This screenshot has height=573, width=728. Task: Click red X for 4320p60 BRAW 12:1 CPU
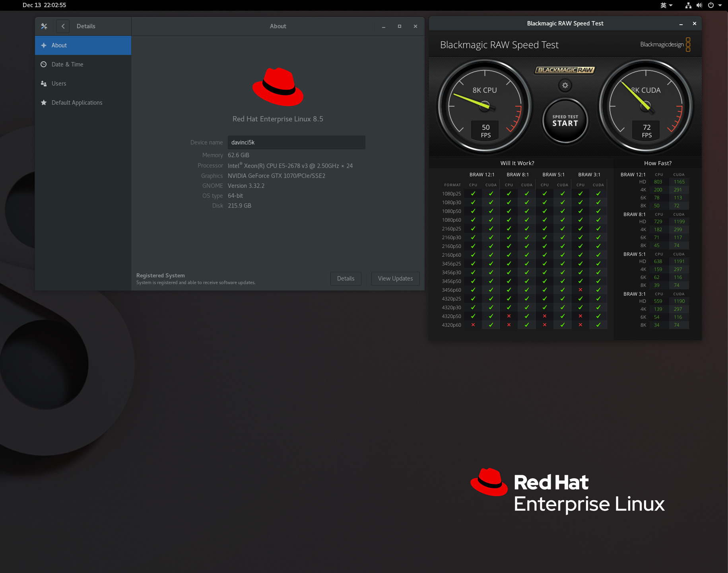[x=473, y=325]
